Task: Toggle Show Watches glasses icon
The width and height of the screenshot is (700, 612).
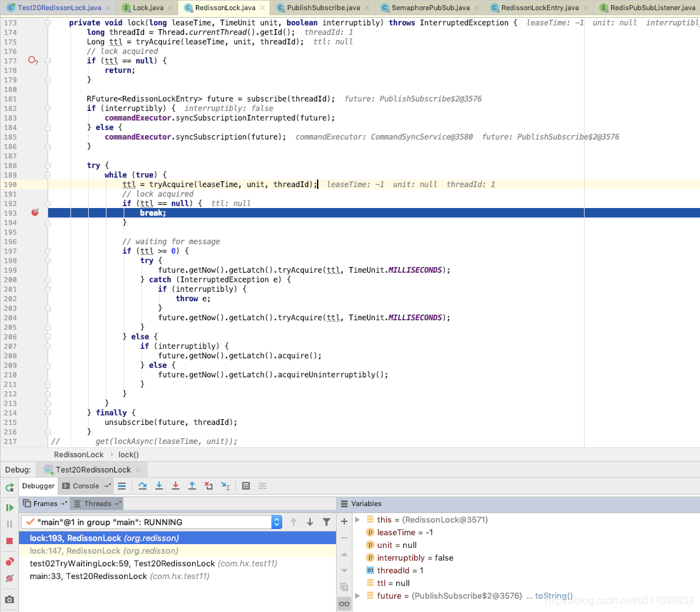Action: tap(344, 604)
